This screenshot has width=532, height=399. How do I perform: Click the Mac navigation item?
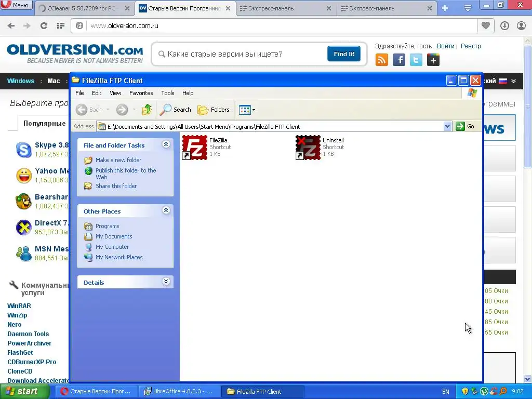click(54, 81)
